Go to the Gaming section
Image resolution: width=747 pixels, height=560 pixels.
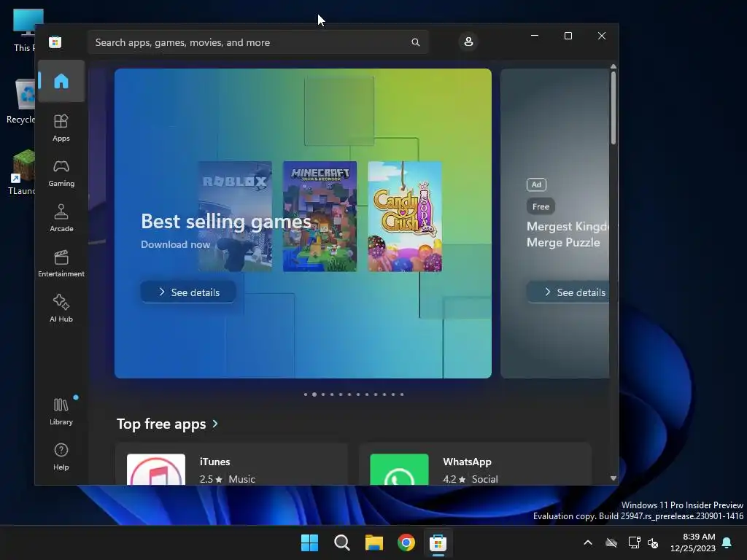coord(61,173)
